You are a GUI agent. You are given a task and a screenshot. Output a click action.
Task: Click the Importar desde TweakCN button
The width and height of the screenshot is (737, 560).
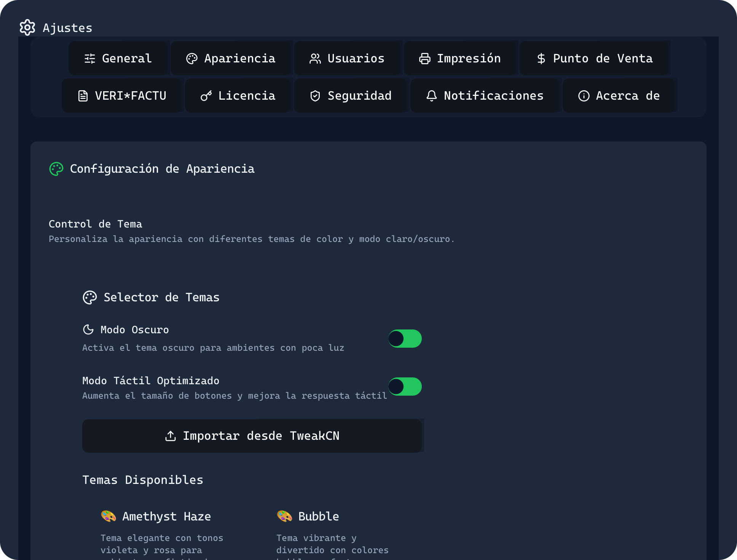click(252, 436)
